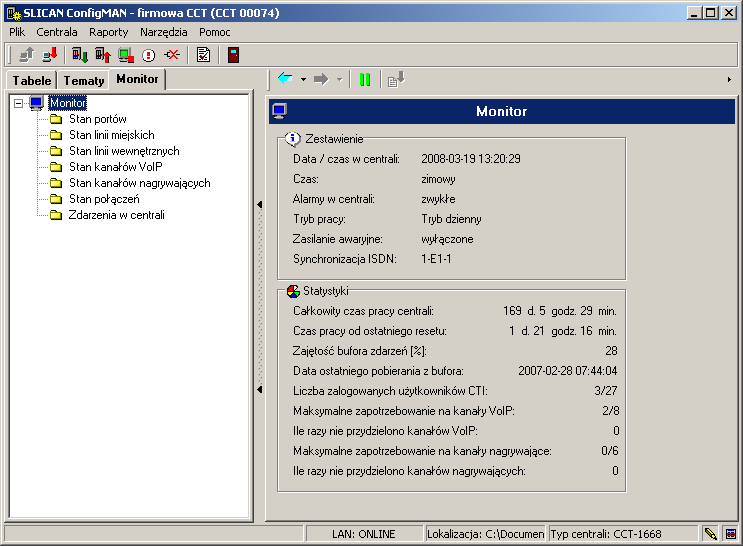
Task: Click the LAN: ONLINE status panel
Action: pyautogui.click(x=363, y=534)
